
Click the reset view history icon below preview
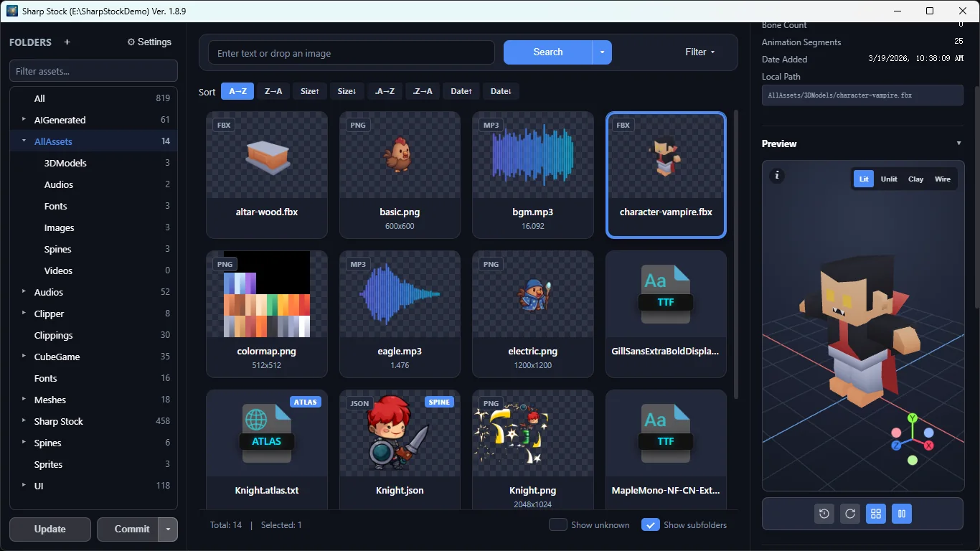[x=824, y=514]
